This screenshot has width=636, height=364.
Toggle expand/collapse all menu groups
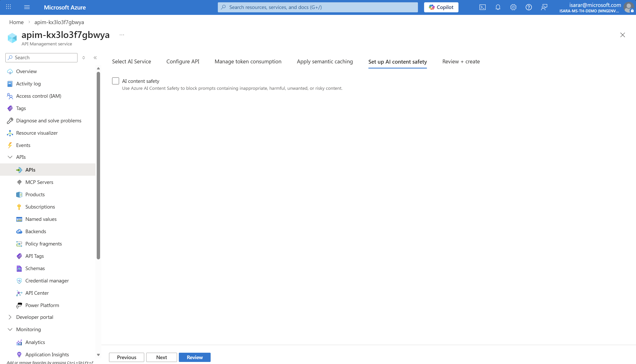pos(84,58)
